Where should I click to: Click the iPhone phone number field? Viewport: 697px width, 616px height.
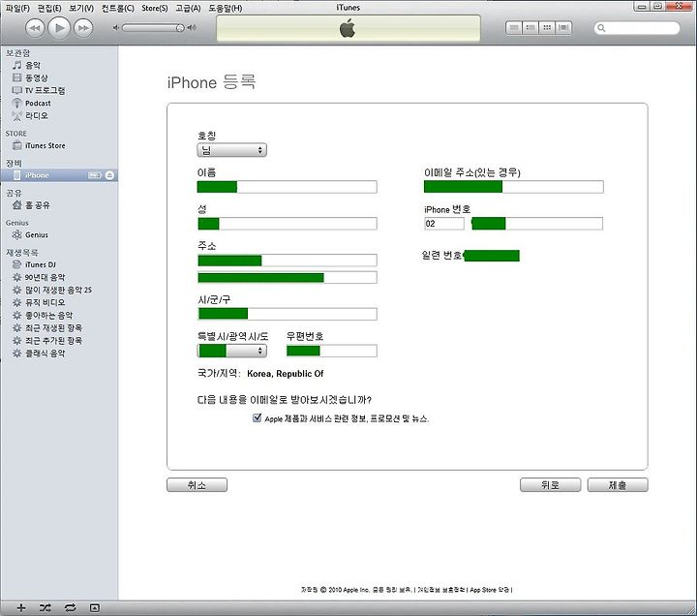pos(537,224)
